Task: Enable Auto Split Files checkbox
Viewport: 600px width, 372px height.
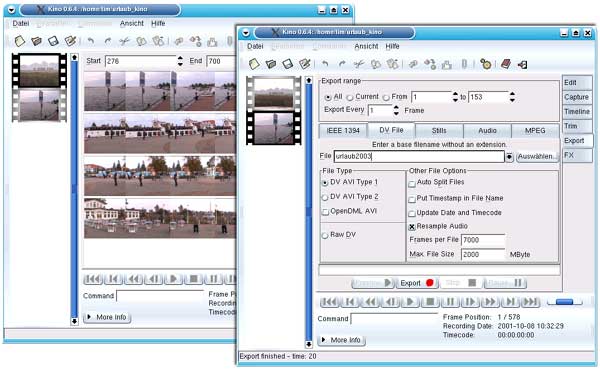Action: click(412, 184)
